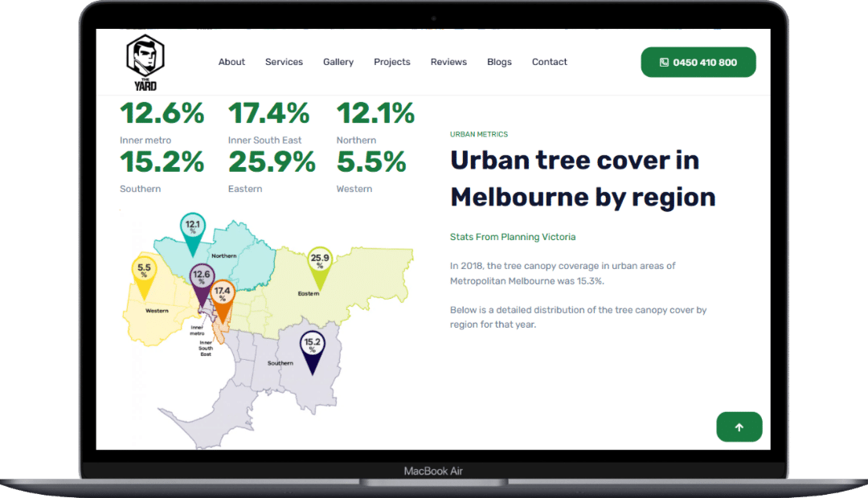Call the 0450 410 800 phone button
The height and width of the screenshot is (498, 868).
[698, 62]
